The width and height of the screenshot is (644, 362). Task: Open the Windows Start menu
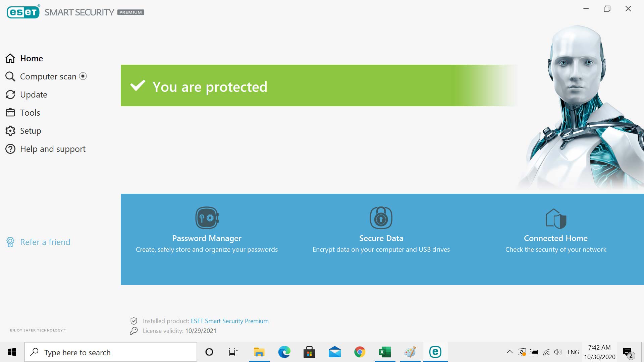pos(12,352)
